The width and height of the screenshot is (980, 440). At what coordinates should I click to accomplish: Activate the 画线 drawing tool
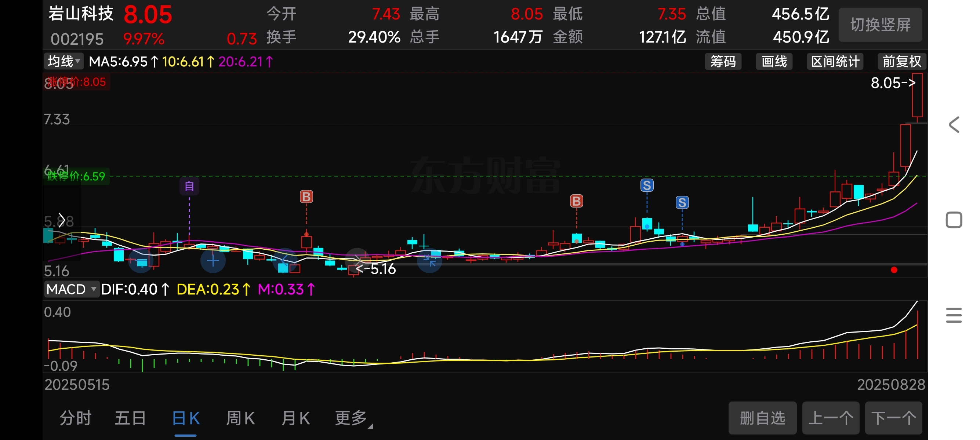pyautogui.click(x=774, y=61)
